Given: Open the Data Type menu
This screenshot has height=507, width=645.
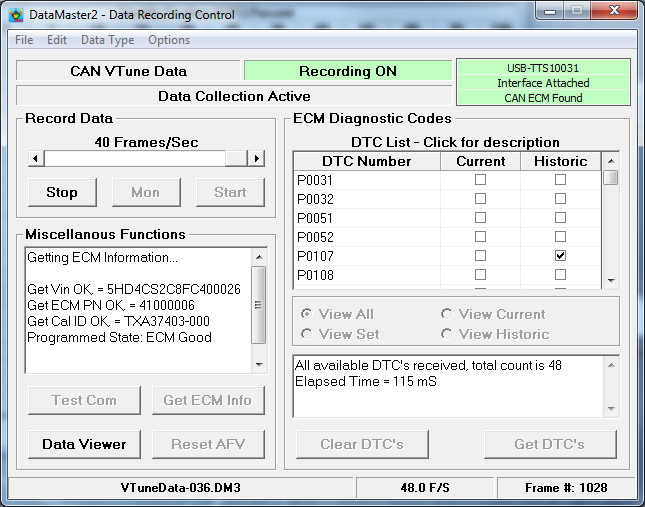Looking at the screenshot, I should click(x=107, y=40).
